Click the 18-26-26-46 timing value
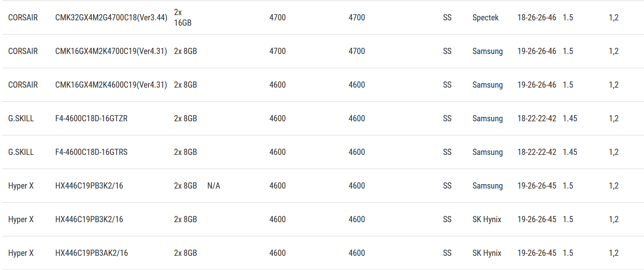The image size is (644, 270). click(x=536, y=18)
